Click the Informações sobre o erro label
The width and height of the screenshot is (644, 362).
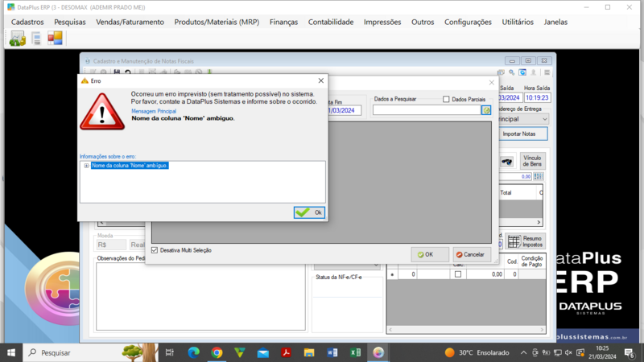pyautogui.click(x=108, y=156)
